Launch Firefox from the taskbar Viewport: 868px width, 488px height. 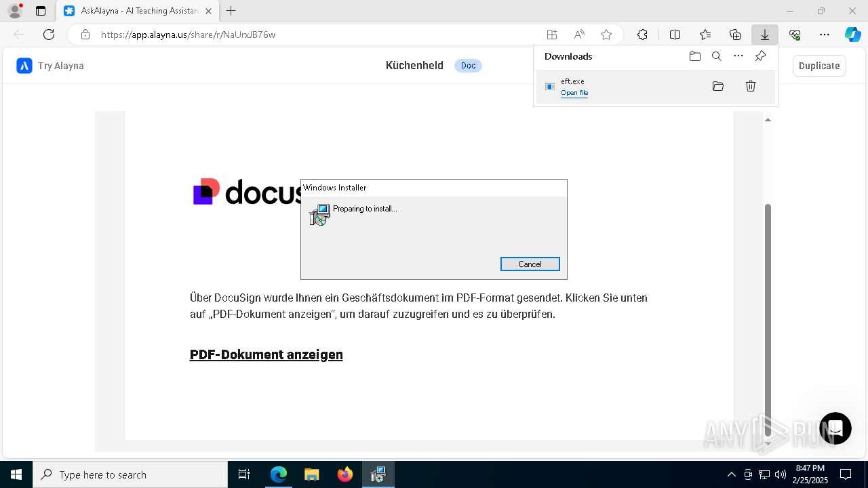pyautogui.click(x=344, y=474)
